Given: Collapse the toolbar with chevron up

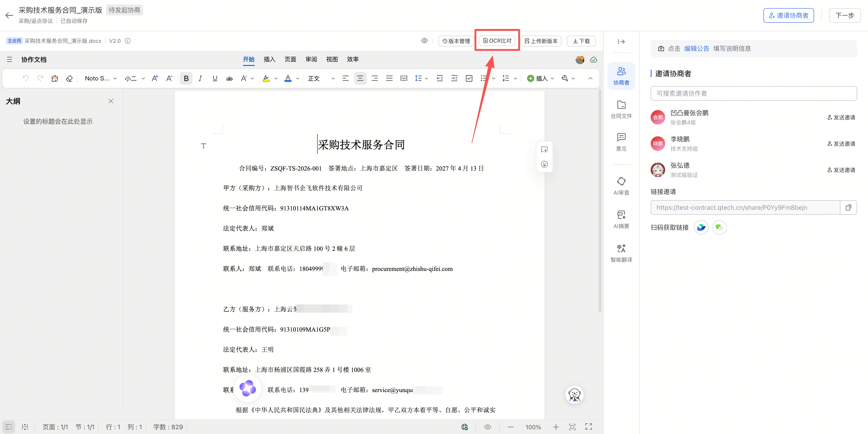Looking at the screenshot, I should (590, 79).
